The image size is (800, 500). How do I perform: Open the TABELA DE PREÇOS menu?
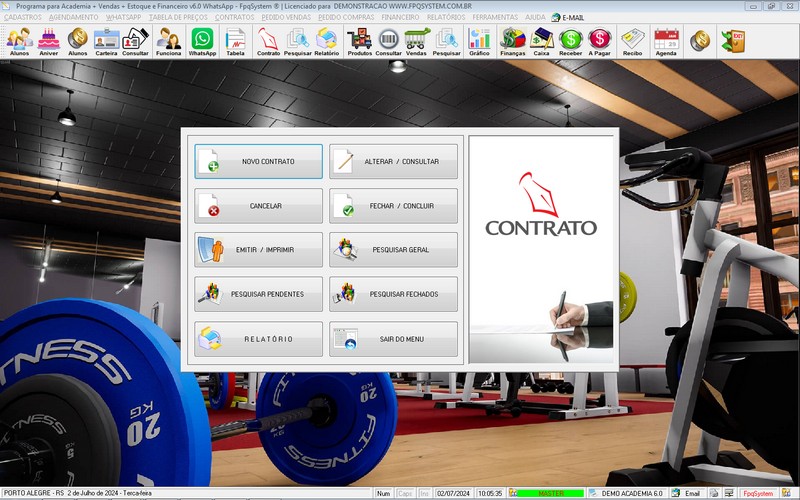(178, 17)
